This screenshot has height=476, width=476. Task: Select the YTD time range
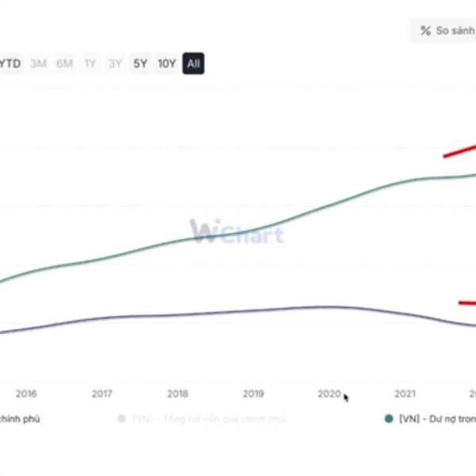(x=11, y=63)
